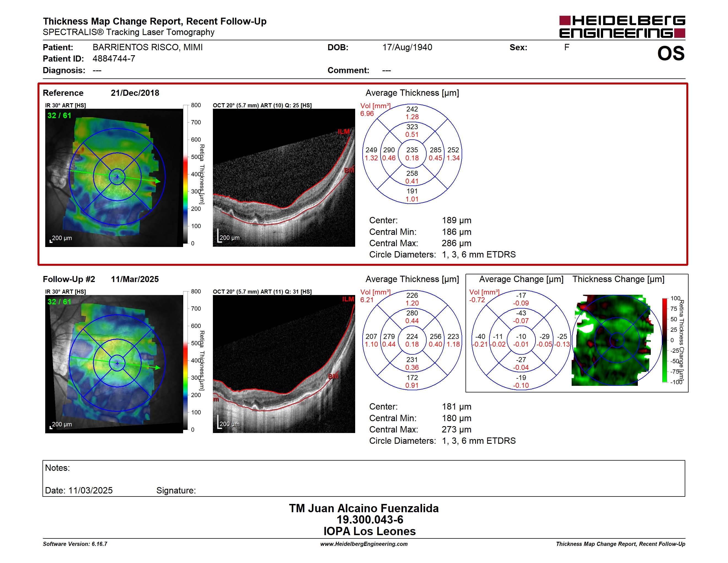Click inside the Notes box
Screen dimensions: 728x563
364,478
